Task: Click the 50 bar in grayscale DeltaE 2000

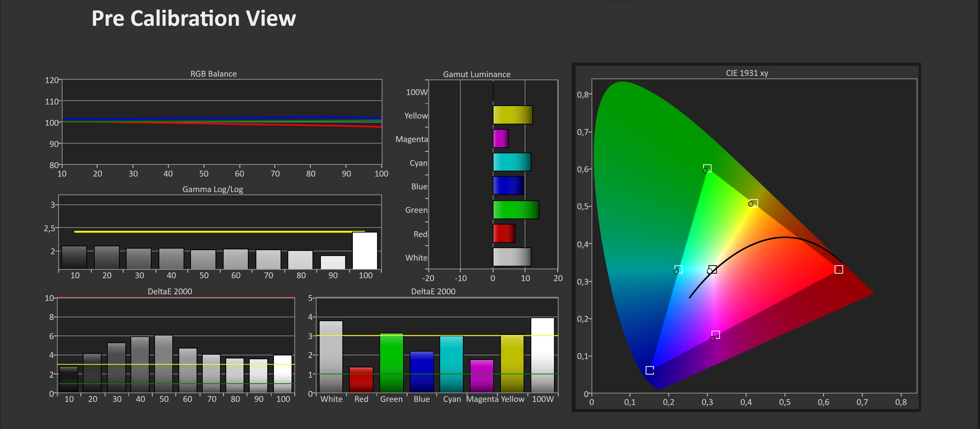Action: point(164,364)
